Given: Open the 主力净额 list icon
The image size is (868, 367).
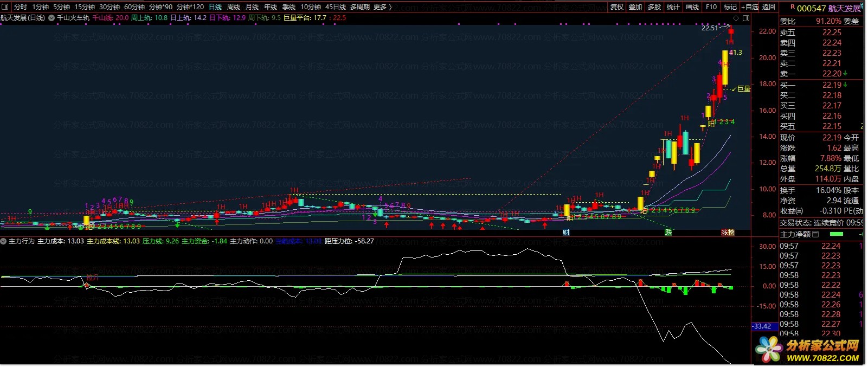Looking at the screenshot, I should [816, 235].
